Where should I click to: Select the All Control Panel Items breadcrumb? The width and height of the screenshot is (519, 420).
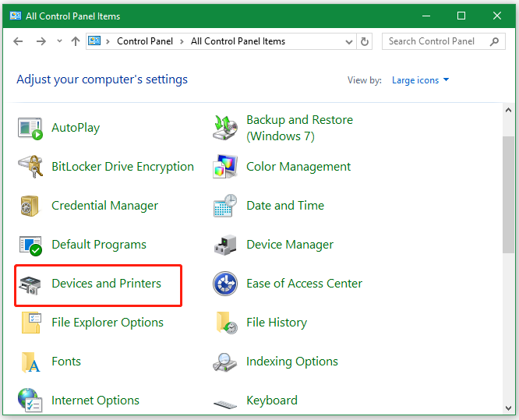click(x=238, y=41)
